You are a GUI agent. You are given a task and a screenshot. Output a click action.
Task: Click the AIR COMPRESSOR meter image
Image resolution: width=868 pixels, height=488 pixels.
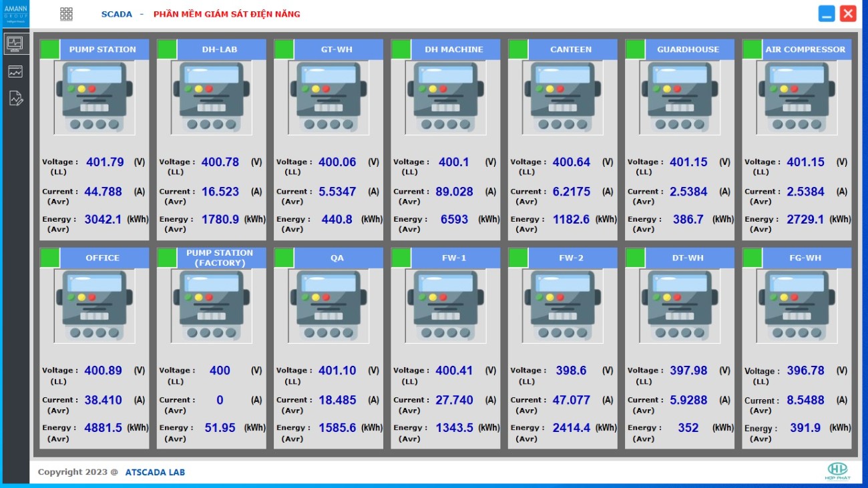(797, 97)
